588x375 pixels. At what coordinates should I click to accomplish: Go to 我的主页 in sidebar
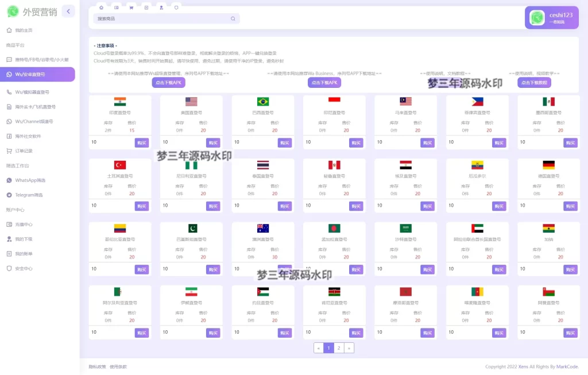(24, 30)
